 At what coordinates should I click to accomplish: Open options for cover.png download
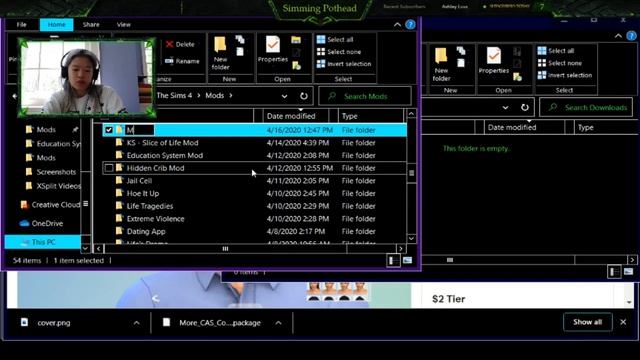point(136,323)
